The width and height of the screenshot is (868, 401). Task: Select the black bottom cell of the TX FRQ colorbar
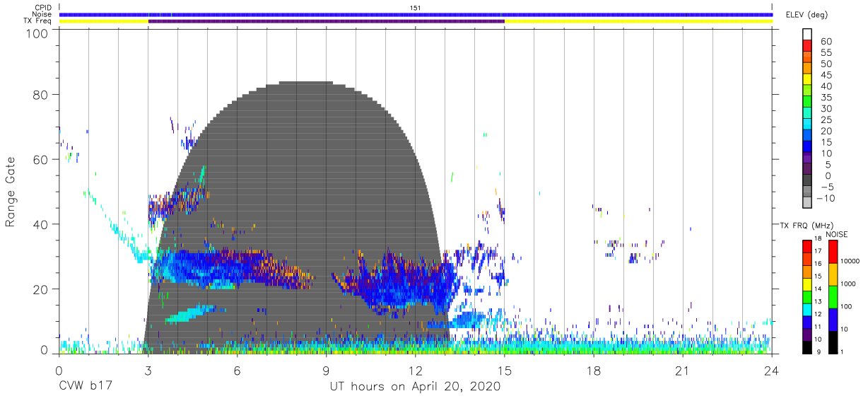pyautogui.click(x=807, y=346)
